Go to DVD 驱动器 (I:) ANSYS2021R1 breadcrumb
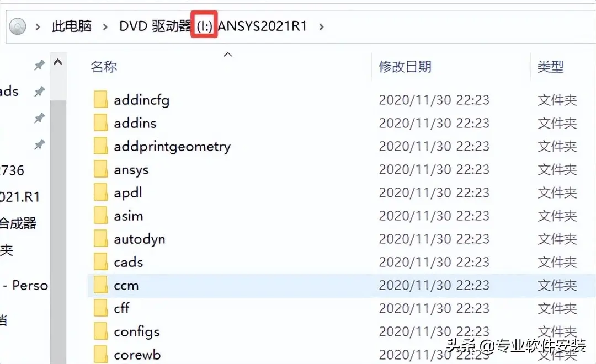This screenshot has height=364, width=596. [213, 26]
